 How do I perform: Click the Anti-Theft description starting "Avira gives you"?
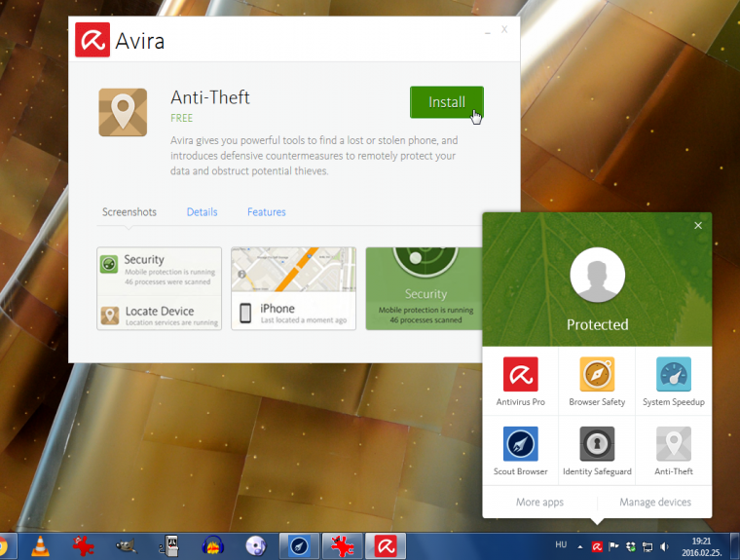[x=314, y=156]
